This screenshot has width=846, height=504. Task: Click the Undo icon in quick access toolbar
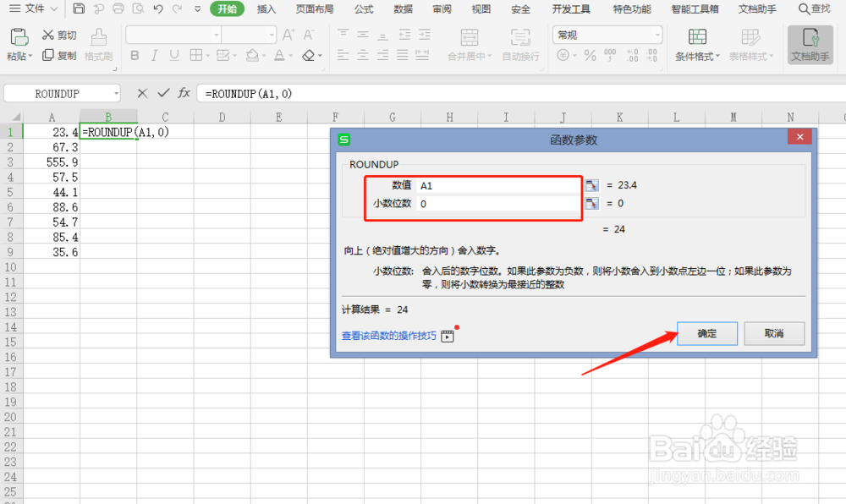point(157,8)
